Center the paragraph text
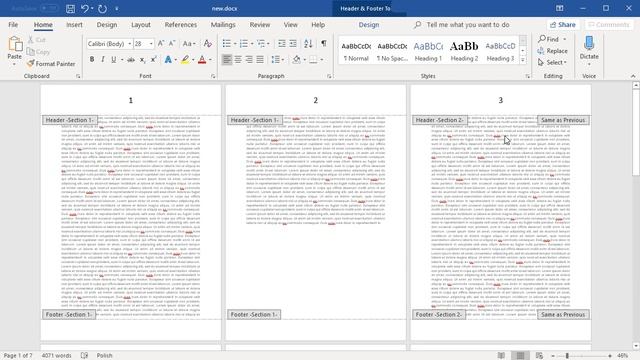The image size is (640, 360). tap(238, 60)
